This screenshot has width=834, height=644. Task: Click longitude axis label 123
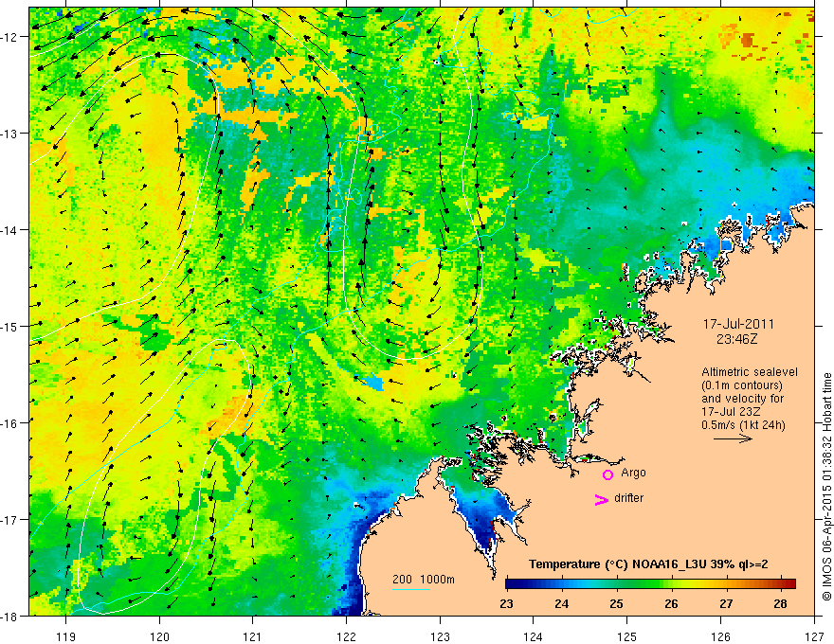440,636
